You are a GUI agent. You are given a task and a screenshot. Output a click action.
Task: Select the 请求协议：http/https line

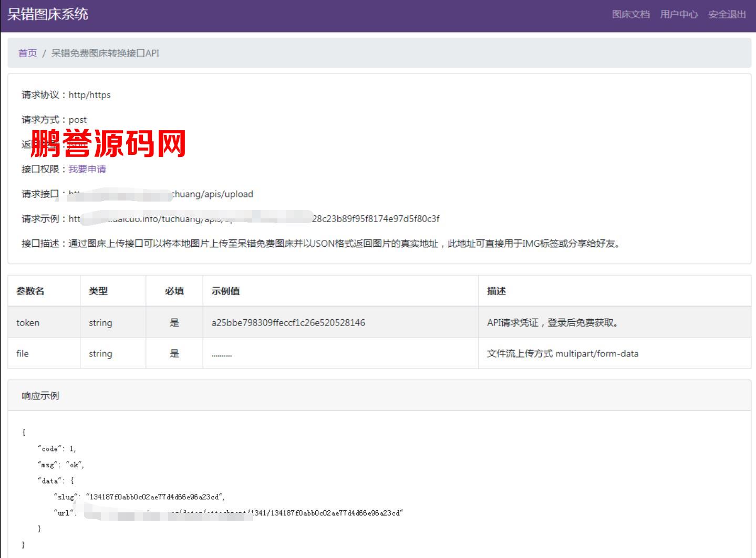coord(66,95)
